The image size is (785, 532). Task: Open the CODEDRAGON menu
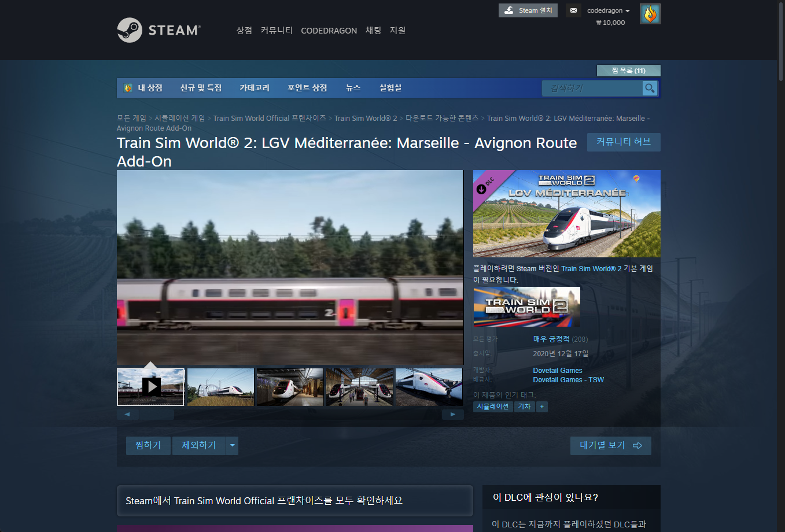pyautogui.click(x=329, y=31)
